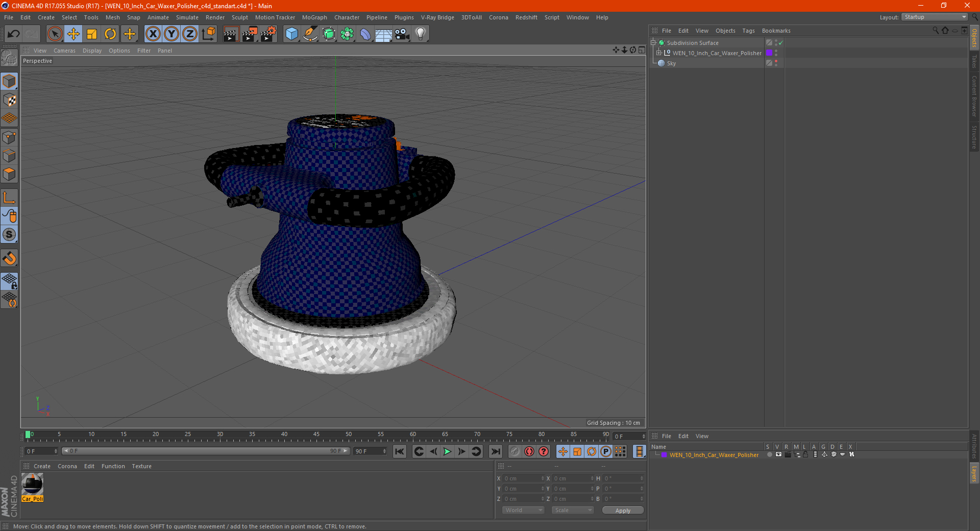Add a Camera object
Image resolution: width=980 pixels, height=531 pixels.
pyautogui.click(x=402, y=34)
